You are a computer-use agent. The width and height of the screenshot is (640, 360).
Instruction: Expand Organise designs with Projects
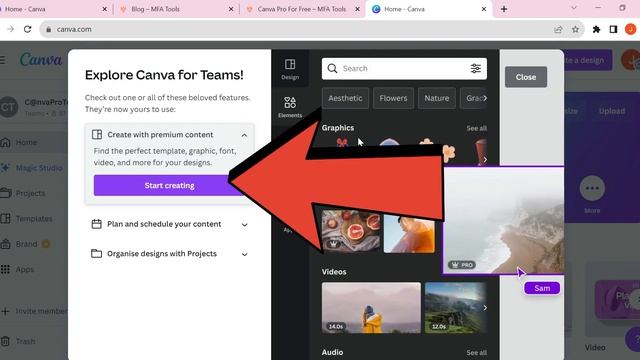[x=244, y=254]
